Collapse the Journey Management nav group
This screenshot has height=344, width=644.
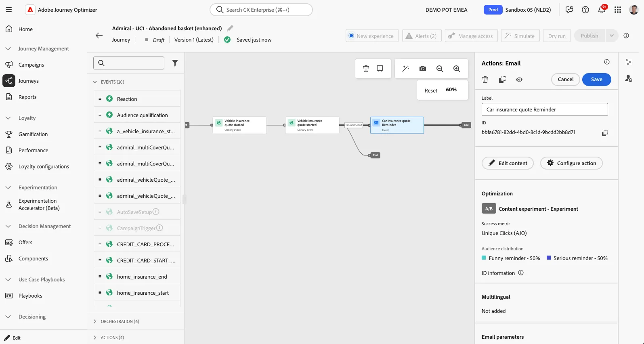click(x=8, y=48)
